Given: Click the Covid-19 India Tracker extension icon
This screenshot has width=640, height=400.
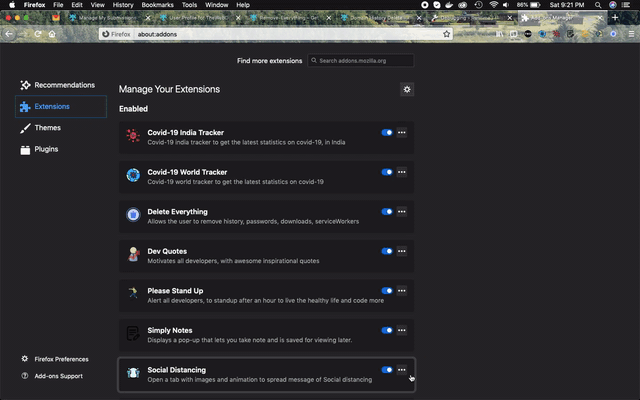Looking at the screenshot, I should tap(133, 136).
